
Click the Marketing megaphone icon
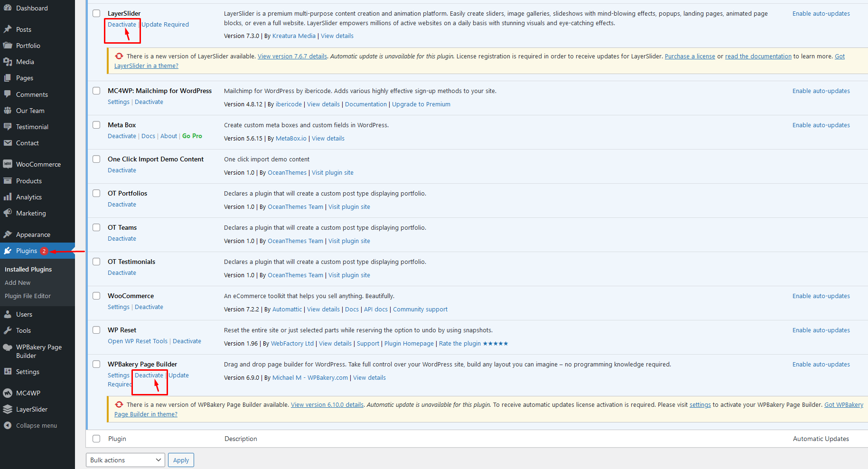(x=8, y=213)
